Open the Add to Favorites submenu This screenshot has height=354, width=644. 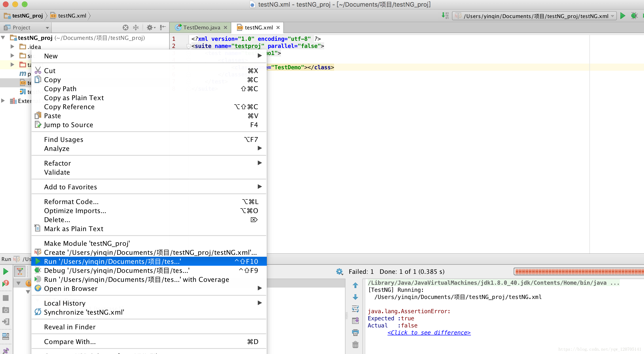[149, 187]
